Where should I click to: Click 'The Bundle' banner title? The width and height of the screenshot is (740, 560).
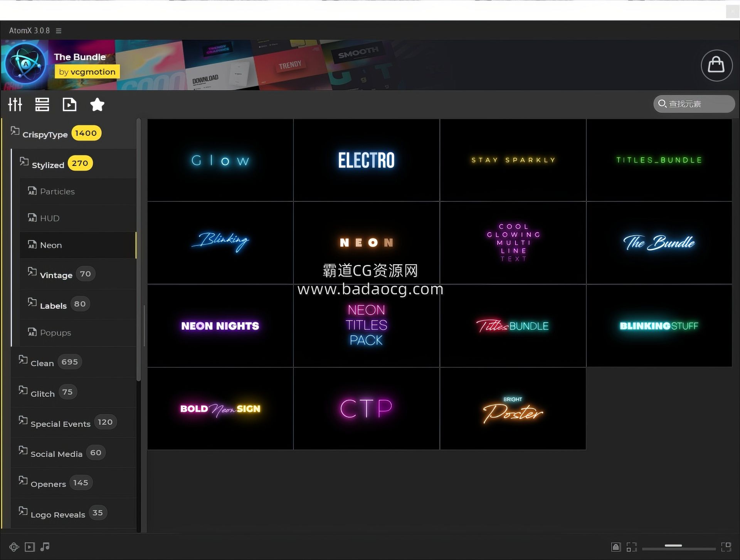pyautogui.click(x=80, y=57)
